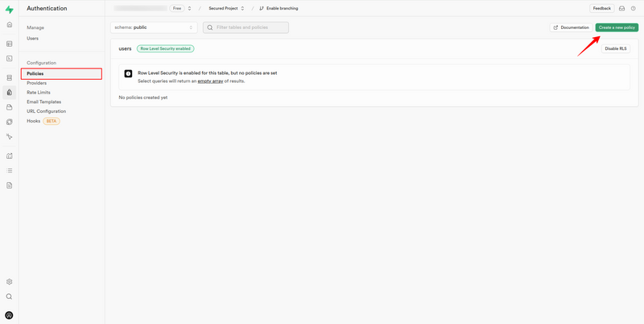The image size is (644, 324).
Task: Click the Free plan badge
Action: [177, 8]
